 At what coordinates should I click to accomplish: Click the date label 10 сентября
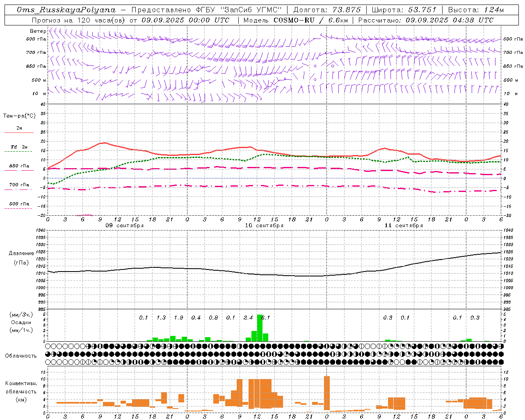[264, 226]
